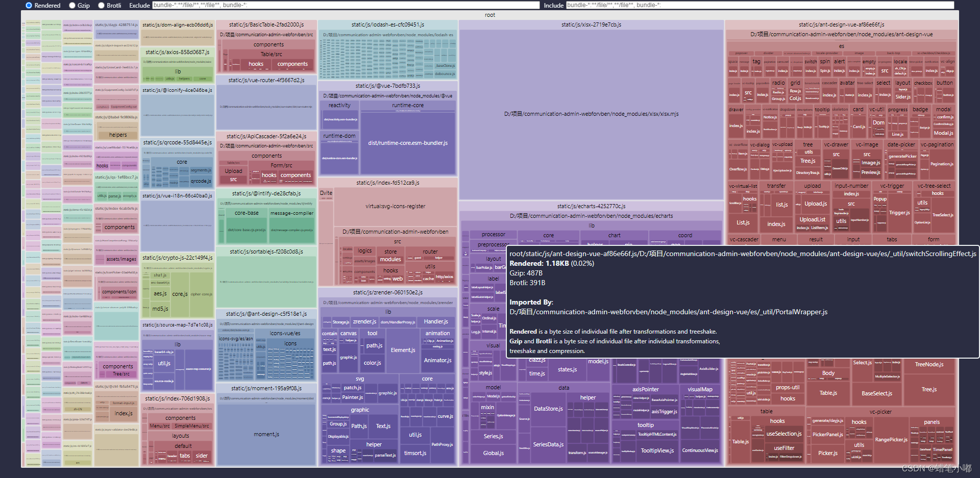Viewport: 980px width, 478px height.
Task: Click the moment-195a9f08.js module block
Action: pyautogui.click(x=266, y=388)
